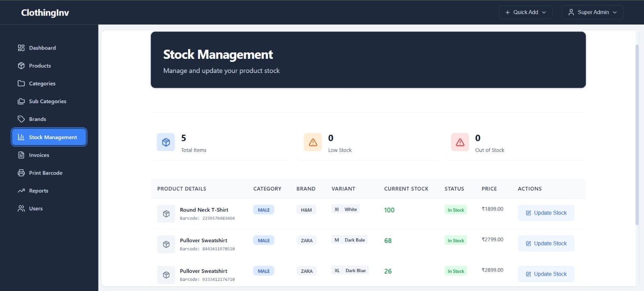644x291 pixels.
Task: Click the Invoices document icon
Action: [21, 155]
